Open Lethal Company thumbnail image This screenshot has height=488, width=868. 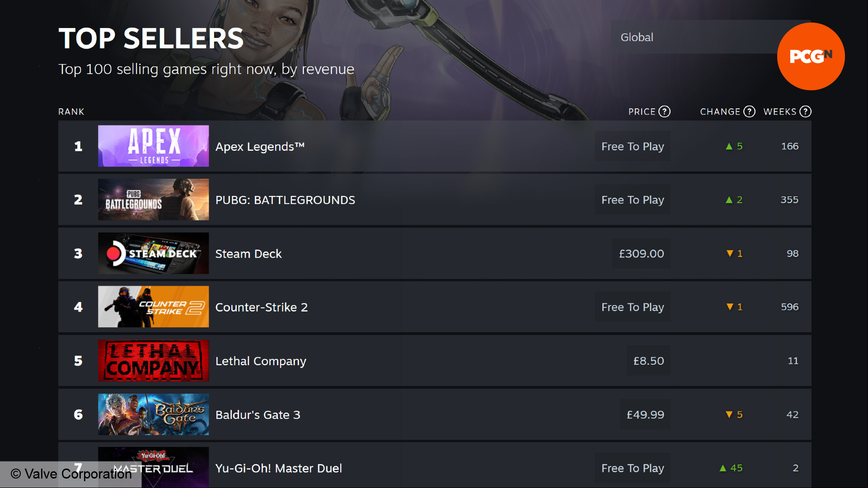click(x=154, y=361)
